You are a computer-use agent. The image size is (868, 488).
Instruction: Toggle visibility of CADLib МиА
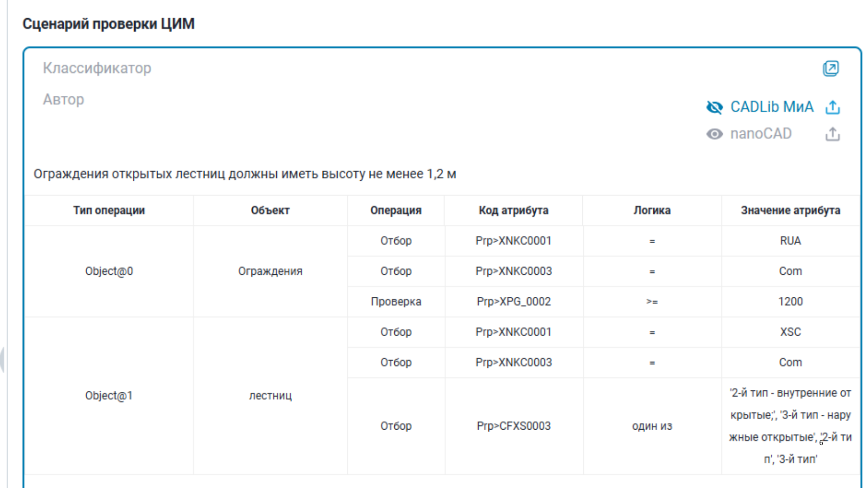[714, 107]
